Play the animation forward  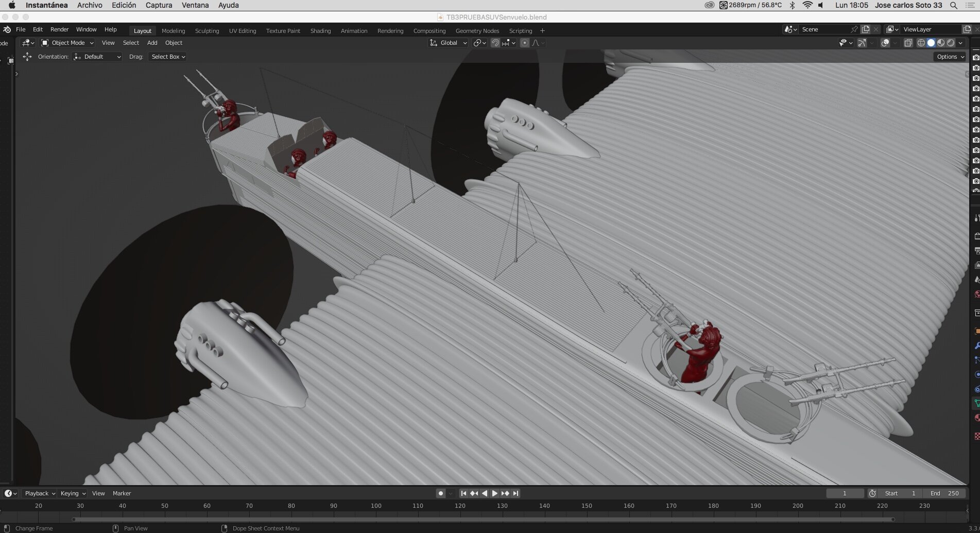click(x=494, y=493)
